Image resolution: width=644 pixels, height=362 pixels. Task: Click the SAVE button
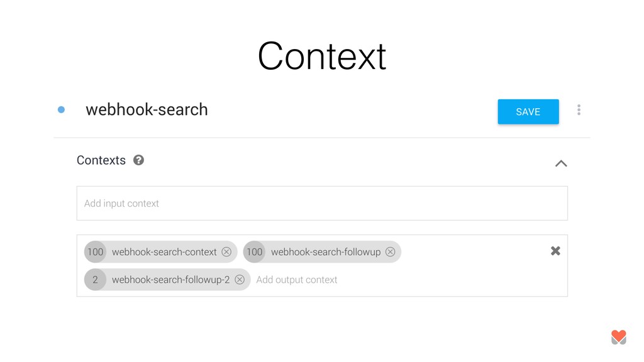[528, 112]
